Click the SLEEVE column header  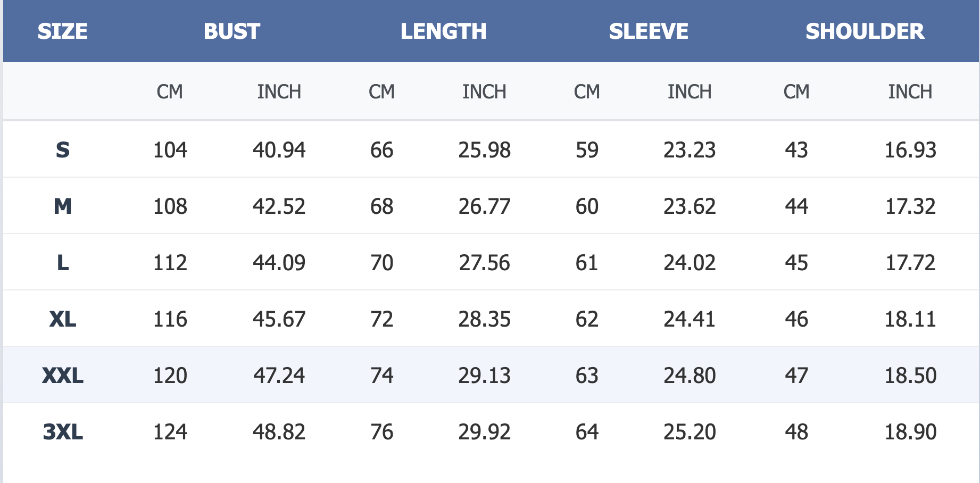649,31
